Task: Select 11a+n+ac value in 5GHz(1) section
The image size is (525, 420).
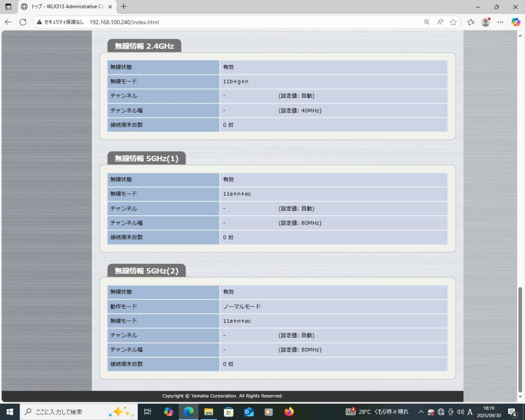Action: pos(237,194)
